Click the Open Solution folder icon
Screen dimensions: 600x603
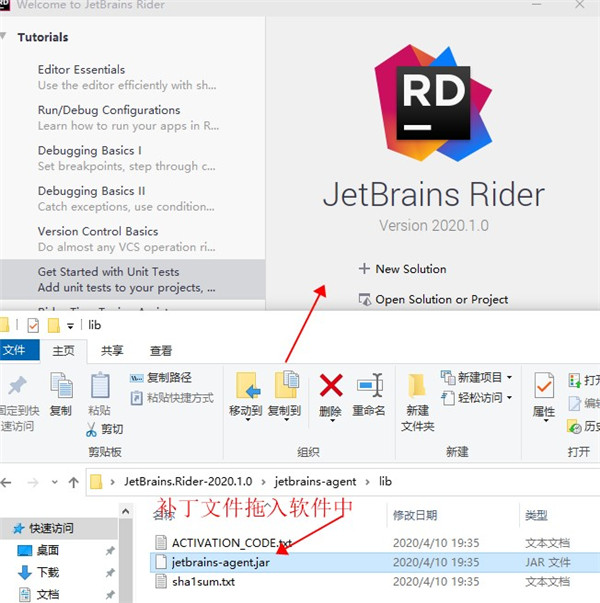365,299
